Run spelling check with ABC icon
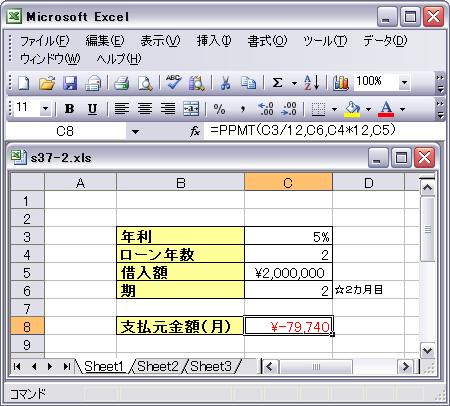 (174, 83)
